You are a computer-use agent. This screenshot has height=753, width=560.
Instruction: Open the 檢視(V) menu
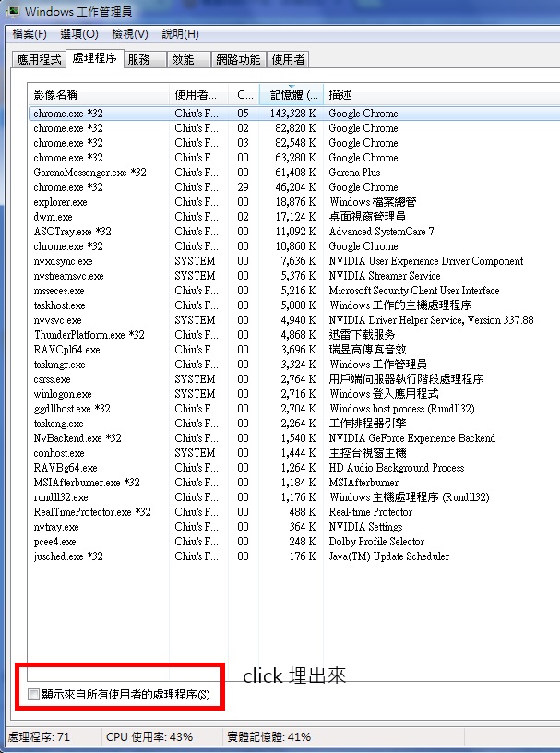pyautogui.click(x=130, y=34)
